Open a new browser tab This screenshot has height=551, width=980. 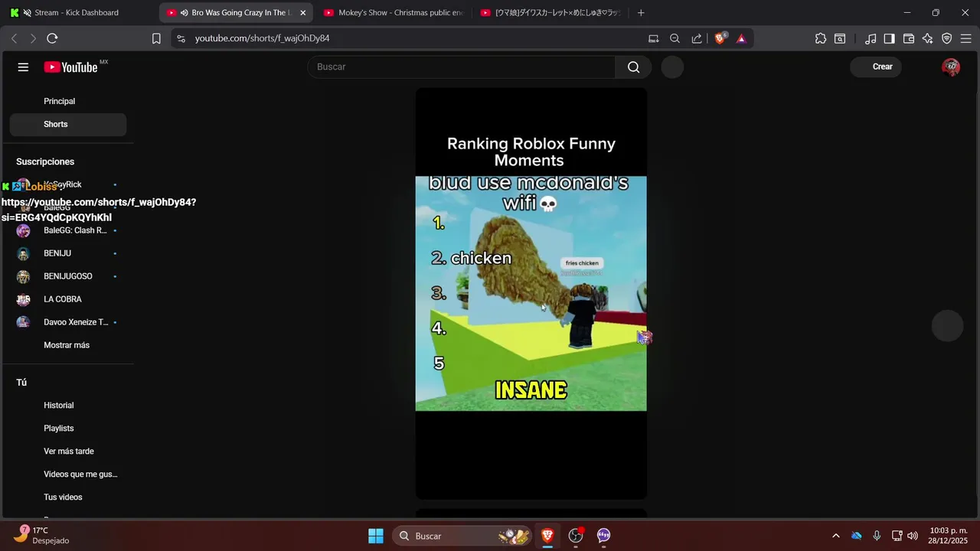[641, 12]
